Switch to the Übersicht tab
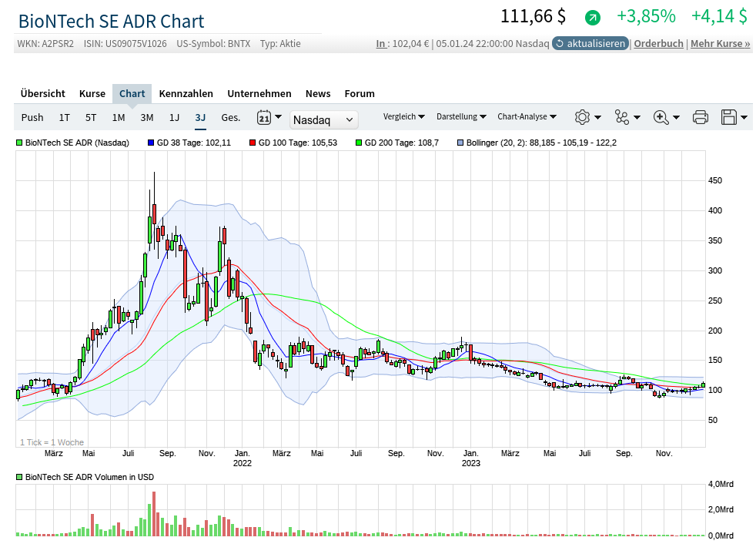The height and width of the screenshot is (544, 756). 43,94
